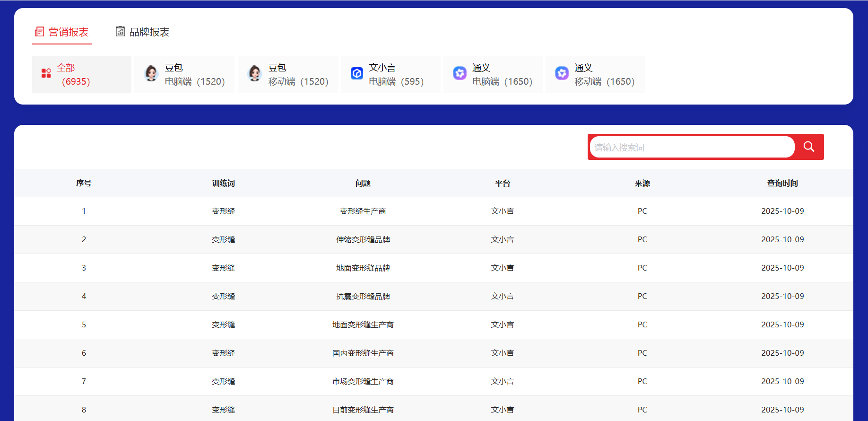This screenshot has width=868, height=421.
Task: Click the 文小言 platform cell in row 2
Action: (503, 239)
